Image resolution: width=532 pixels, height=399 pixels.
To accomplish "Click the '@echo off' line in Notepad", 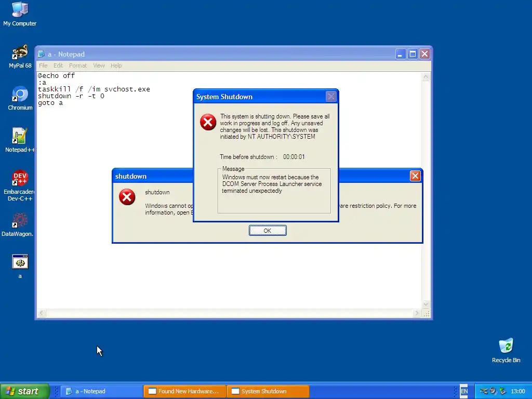I will tap(56, 76).
